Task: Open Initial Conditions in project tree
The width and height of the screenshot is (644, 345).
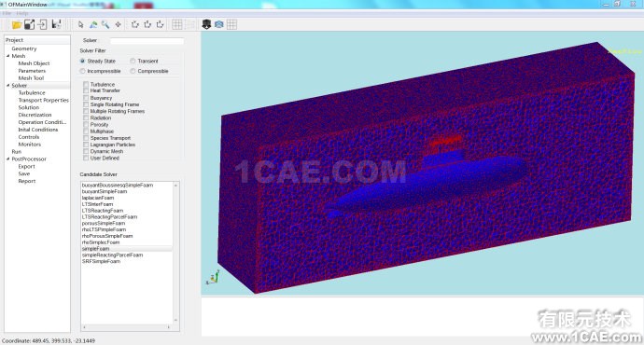Action: [37, 130]
